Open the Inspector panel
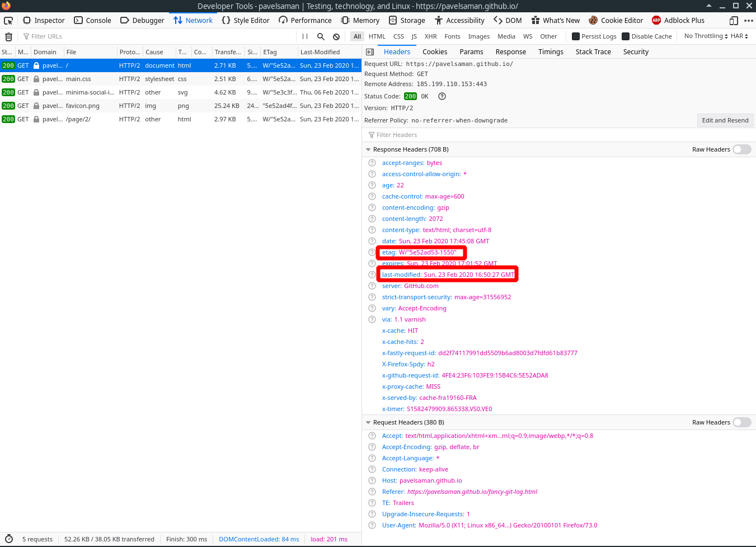756x547 pixels. coord(44,21)
